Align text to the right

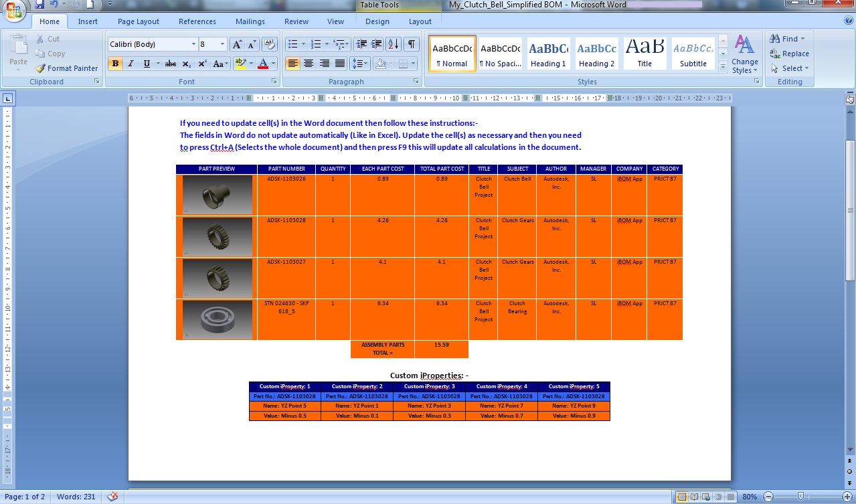(x=325, y=64)
